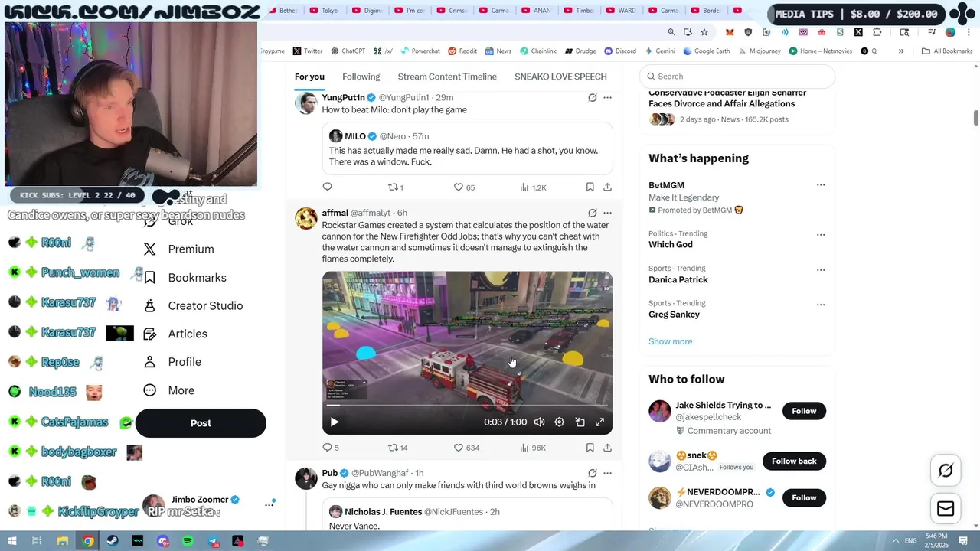Image resolution: width=980 pixels, height=551 pixels.
Task: Switch to Following tab
Action: [x=361, y=77]
